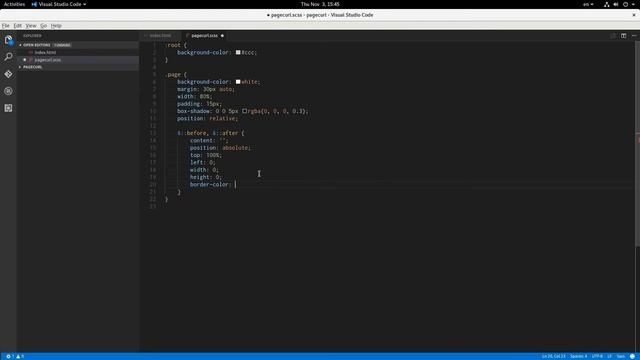
Task: Open the Go menu
Action: [x=43, y=25]
